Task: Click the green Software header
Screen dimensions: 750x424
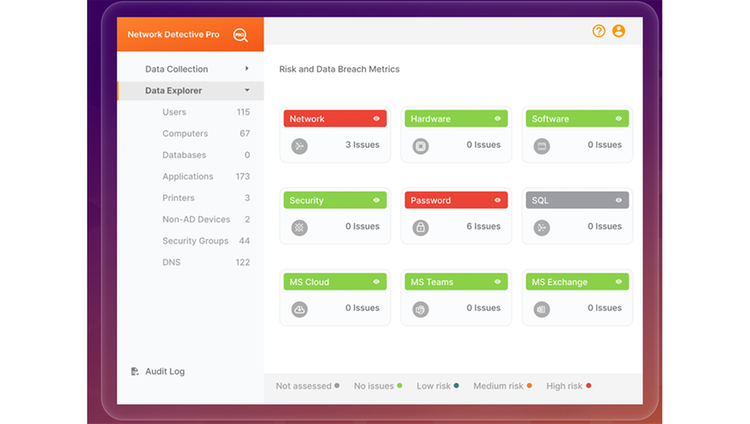Action: pos(577,119)
